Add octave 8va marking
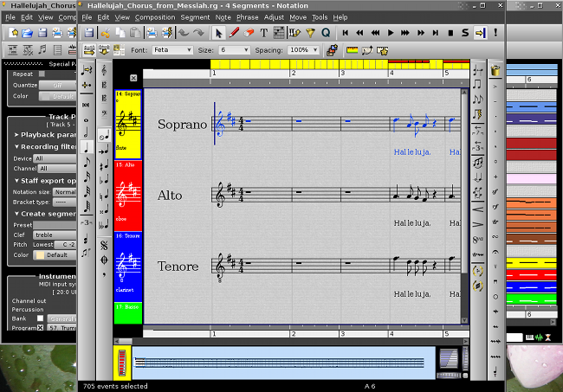This screenshot has height=392, width=563. click(x=477, y=240)
